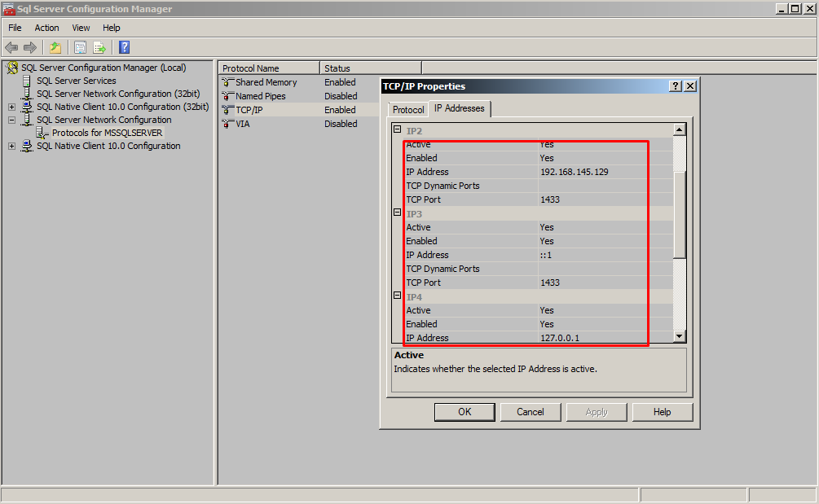Viewport: 819px width, 504px height.
Task: Click the SQL Server Services tree icon
Action: pyautogui.click(x=27, y=81)
